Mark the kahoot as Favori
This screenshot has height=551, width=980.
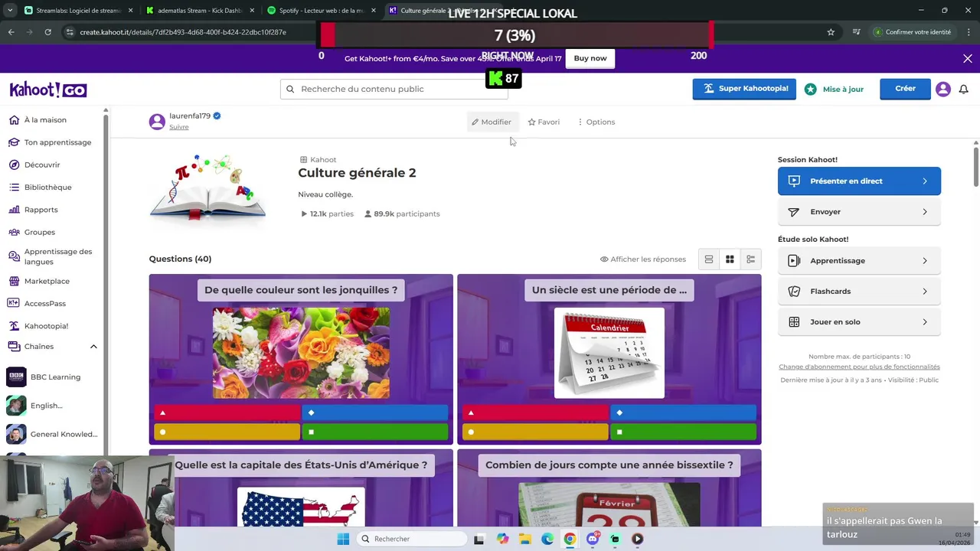(544, 122)
